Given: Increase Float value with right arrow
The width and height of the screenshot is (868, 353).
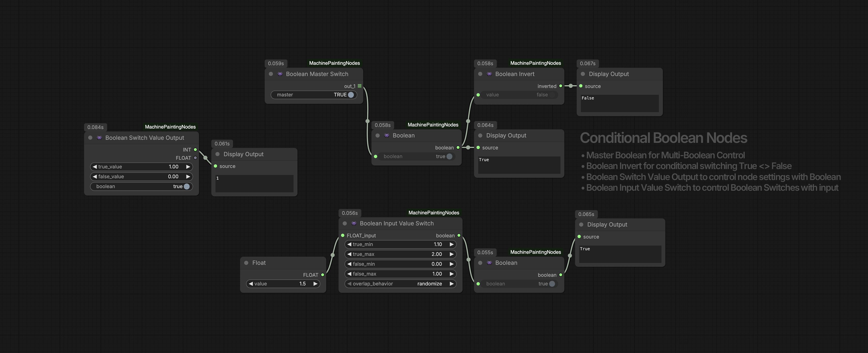Looking at the screenshot, I should coord(315,284).
